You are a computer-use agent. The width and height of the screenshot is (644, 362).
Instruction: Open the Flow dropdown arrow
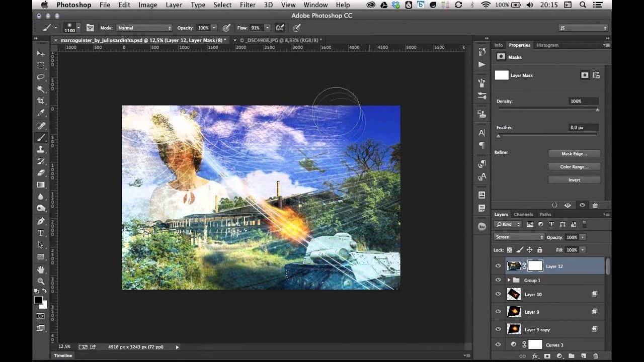(x=267, y=28)
